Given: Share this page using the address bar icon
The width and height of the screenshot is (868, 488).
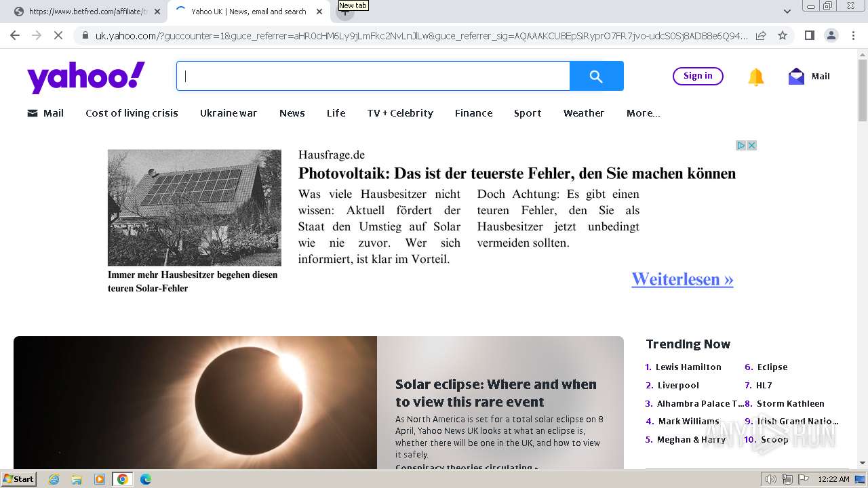Looking at the screenshot, I should click(761, 36).
